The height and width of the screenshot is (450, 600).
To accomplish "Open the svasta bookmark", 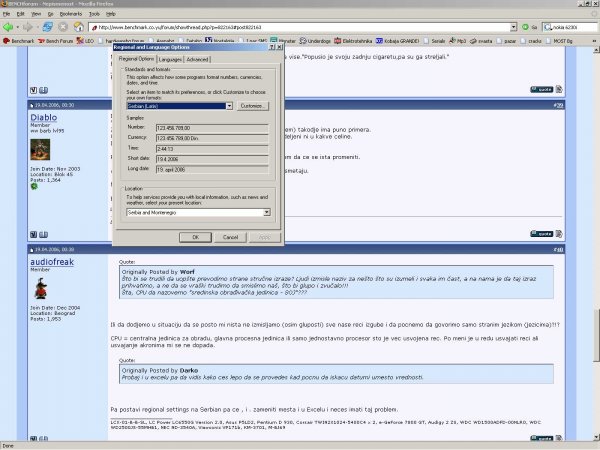I will click(481, 41).
